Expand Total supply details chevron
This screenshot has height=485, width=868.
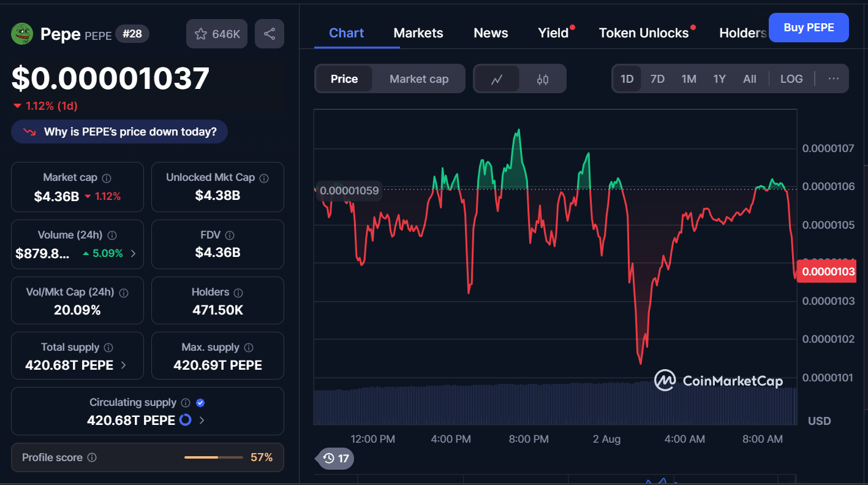(x=123, y=365)
